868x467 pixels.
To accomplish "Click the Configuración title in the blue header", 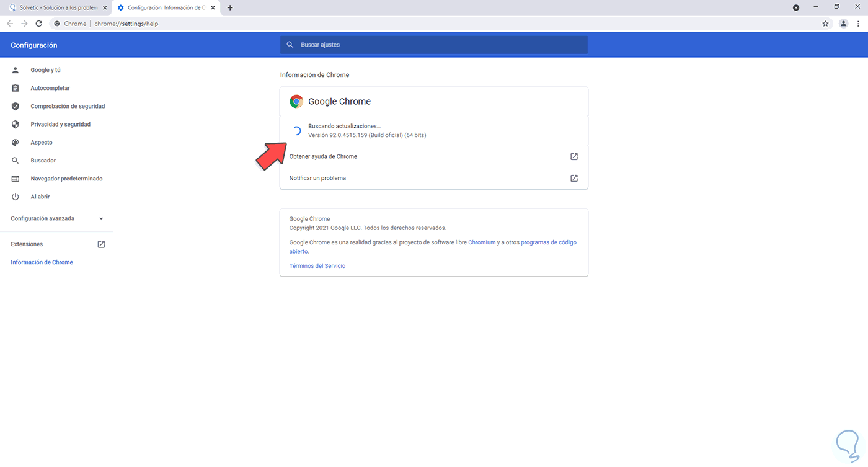I will click(34, 45).
